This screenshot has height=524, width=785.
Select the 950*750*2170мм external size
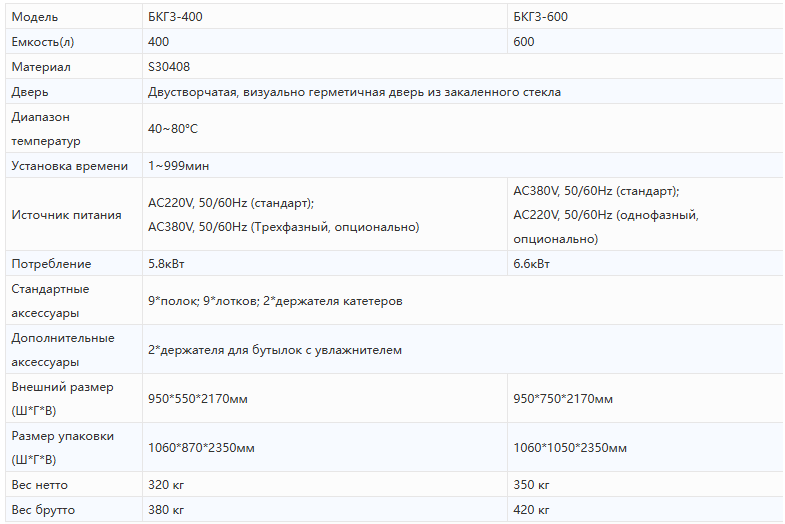tap(563, 399)
